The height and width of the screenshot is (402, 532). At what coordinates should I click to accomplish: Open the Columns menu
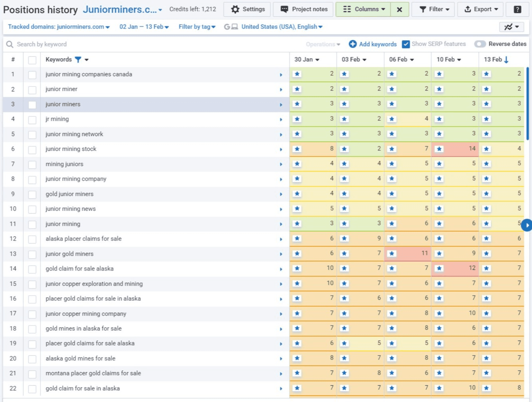tap(363, 9)
